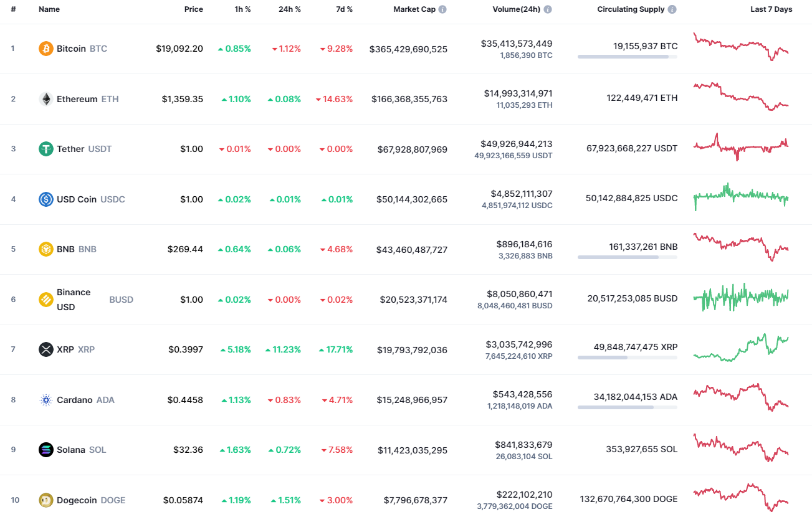Image resolution: width=812 pixels, height=517 pixels.
Task: Open the Circulating Supply info tooltip
Action: coord(671,9)
